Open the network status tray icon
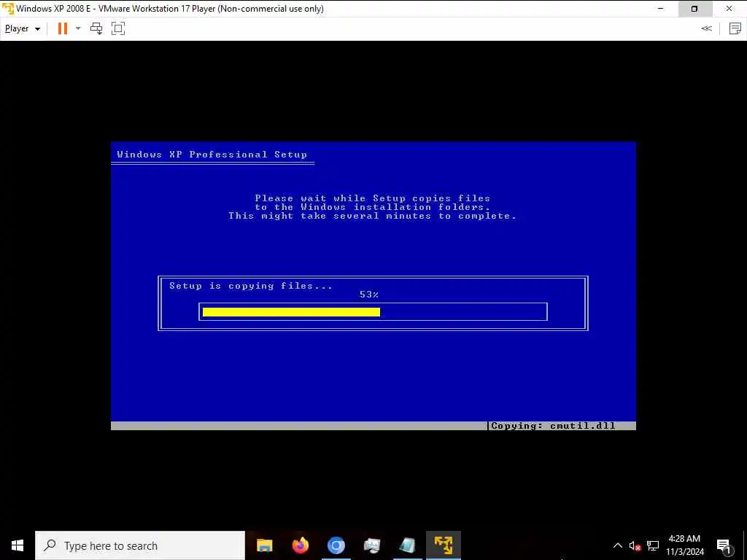Image resolution: width=747 pixels, height=560 pixels. click(x=653, y=545)
